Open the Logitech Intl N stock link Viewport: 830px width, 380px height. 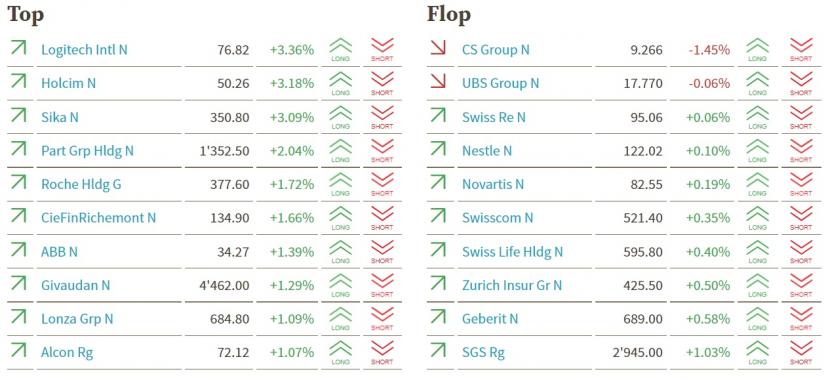84,50
